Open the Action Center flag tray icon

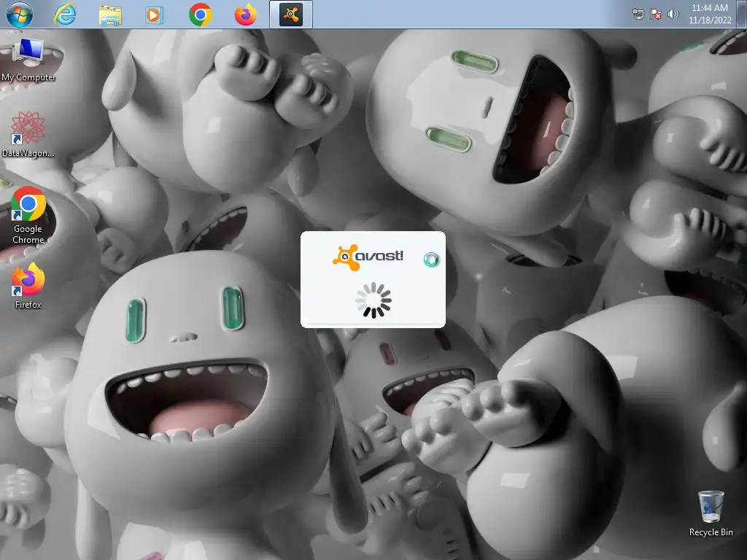(x=656, y=15)
